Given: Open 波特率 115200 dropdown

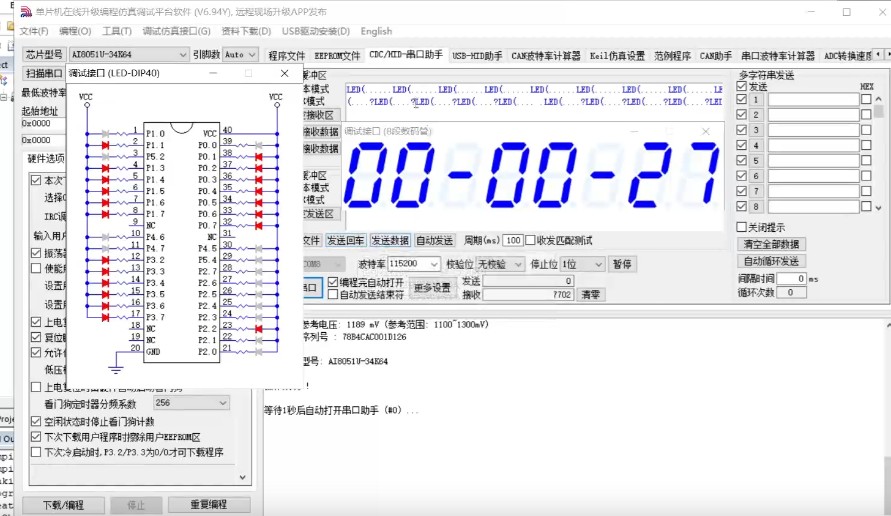Looking at the screenshot, I should (413, 264).
